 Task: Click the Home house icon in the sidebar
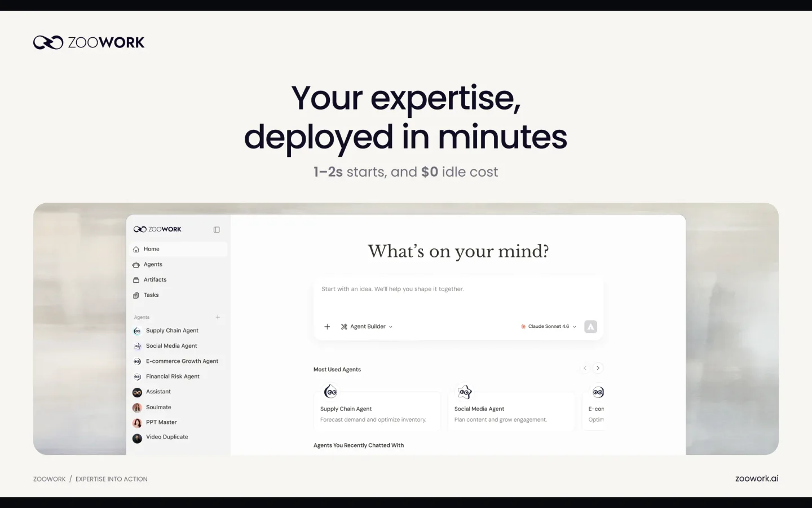136,249
